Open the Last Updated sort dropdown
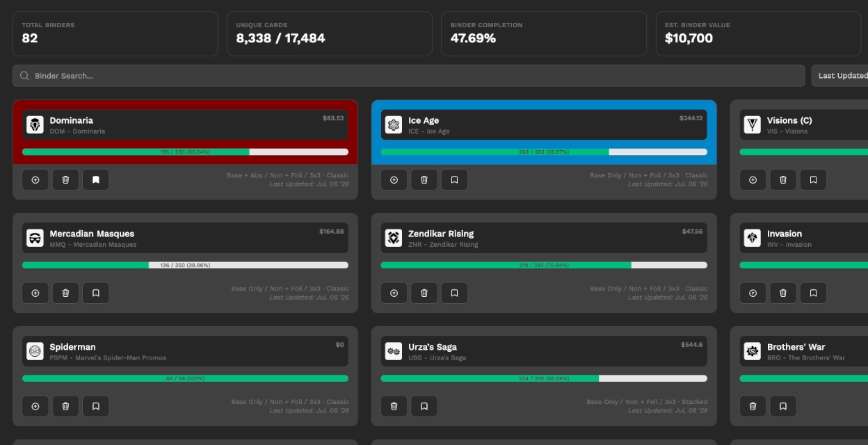The width and height of the screenshot is (868, 445). [x=839, y=76]
